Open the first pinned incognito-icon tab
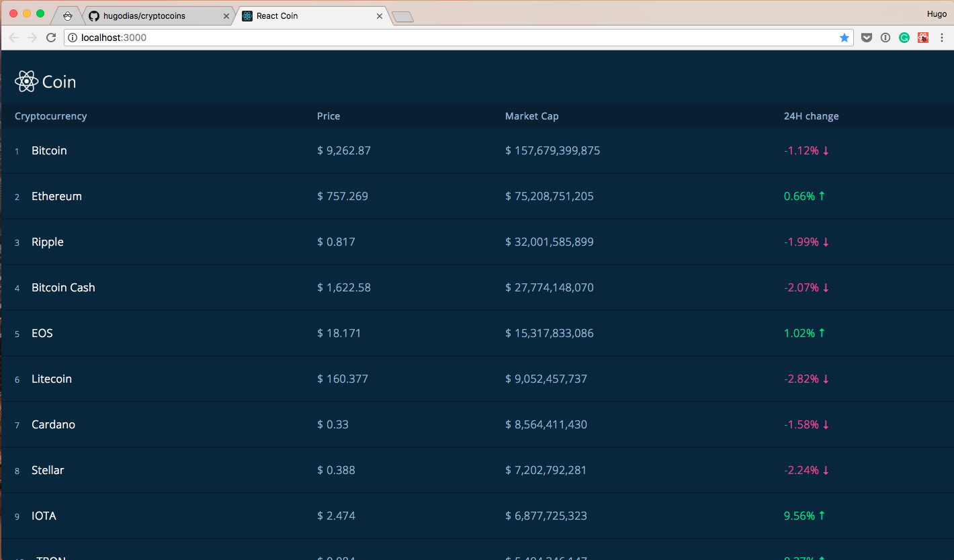 pyautogui.click(x=67, y=15)
